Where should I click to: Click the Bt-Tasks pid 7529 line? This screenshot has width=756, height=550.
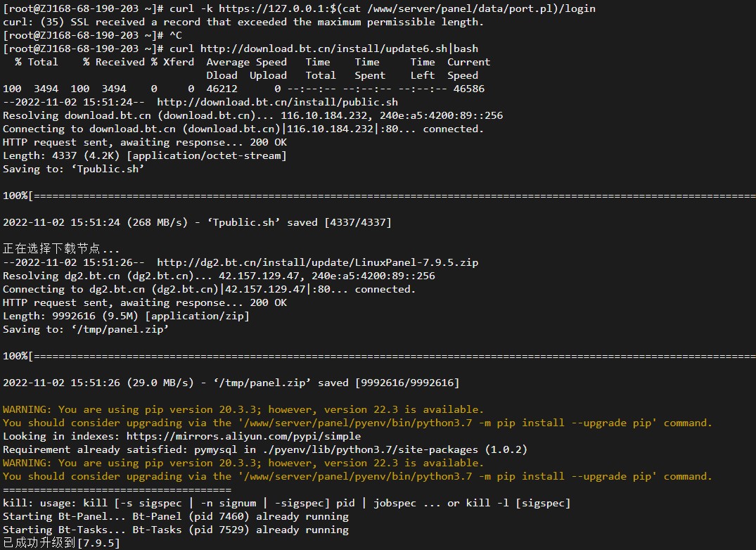pyautogui.click(x=176, y=530)
